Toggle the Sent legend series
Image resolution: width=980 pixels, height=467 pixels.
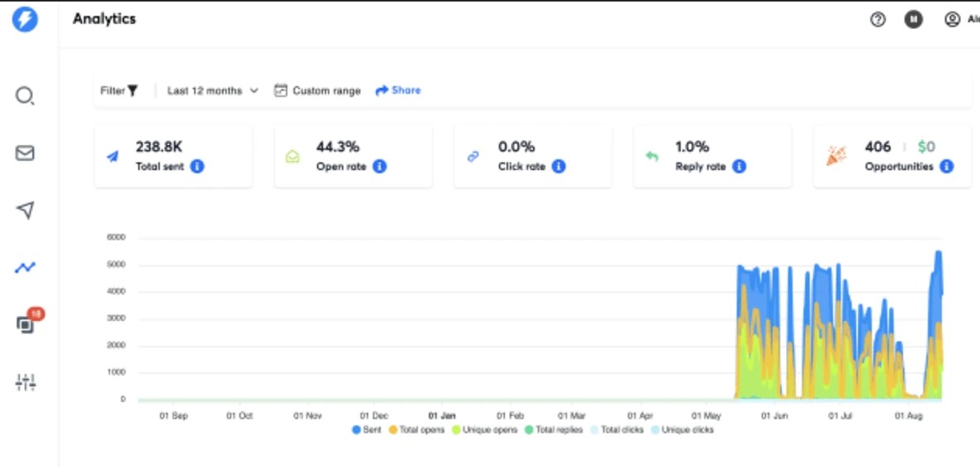click(x=366, y=431)
